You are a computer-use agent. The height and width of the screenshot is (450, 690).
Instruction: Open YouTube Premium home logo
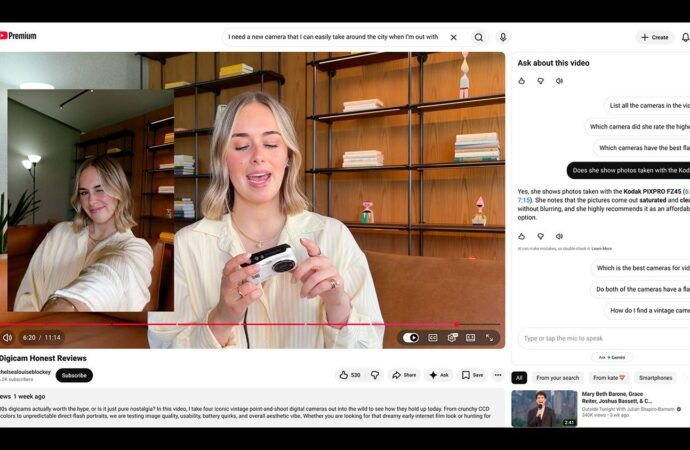click(18, 36)
